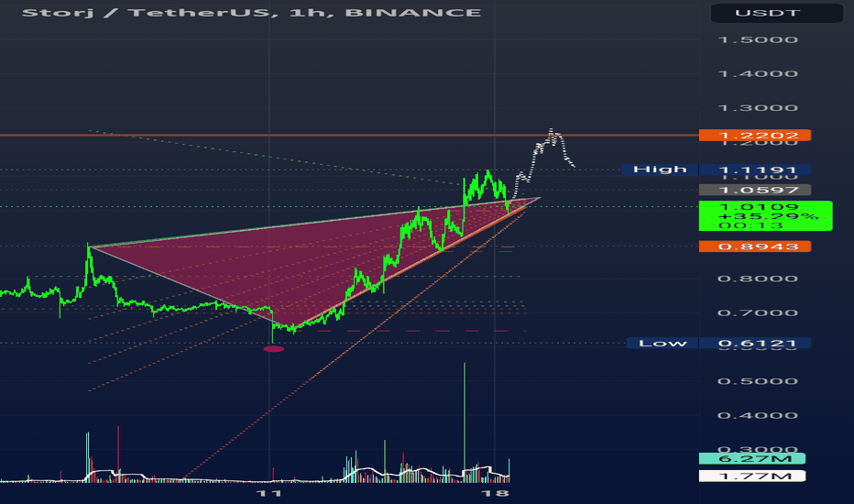This screenshot has height=504, width=854.
Task: Click the 1.5000 price axis tick
Action: coord(758,39)
